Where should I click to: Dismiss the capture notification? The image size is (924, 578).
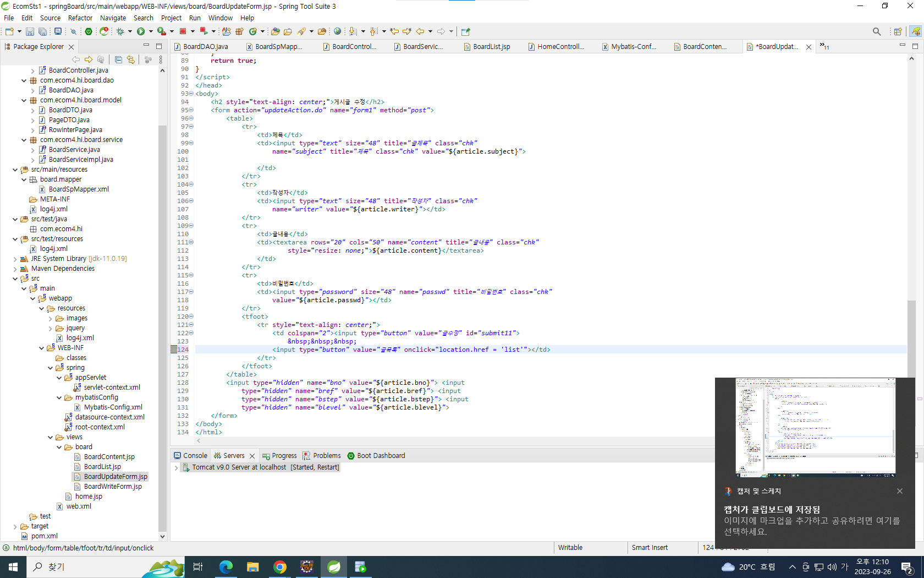point(900,491)
